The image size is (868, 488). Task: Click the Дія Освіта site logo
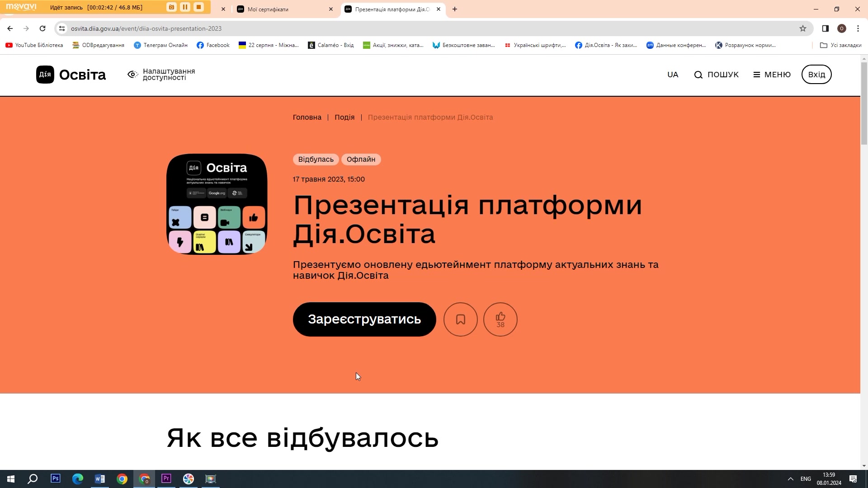[x=71, y=75]
